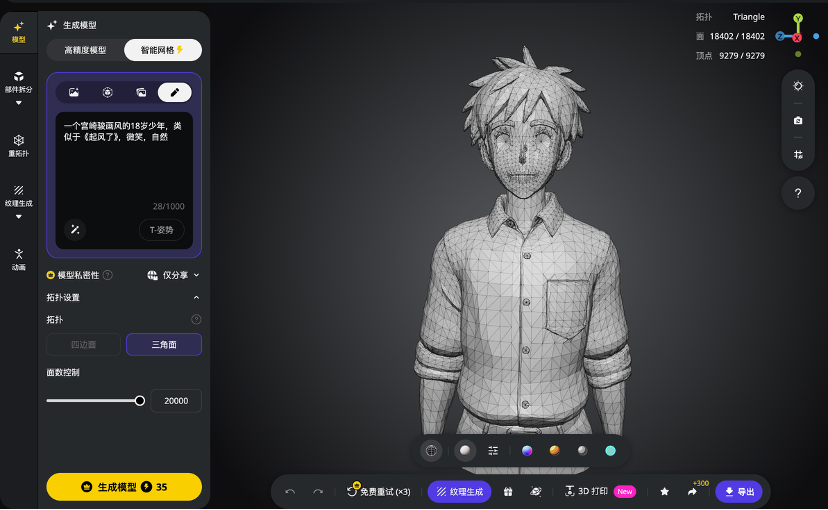
Task: Open the 重拓扑 (retopology) sidebar tool
Action: click(18, 144)
